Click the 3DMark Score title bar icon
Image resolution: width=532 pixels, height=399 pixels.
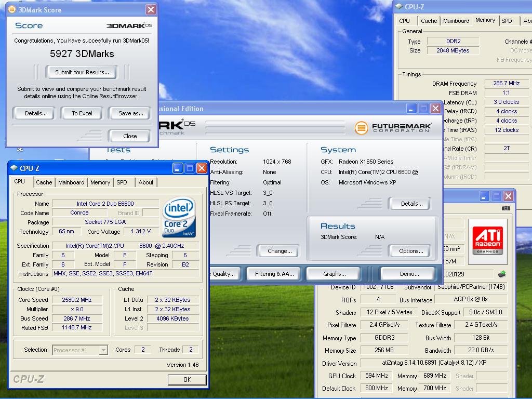click(12, 9)
